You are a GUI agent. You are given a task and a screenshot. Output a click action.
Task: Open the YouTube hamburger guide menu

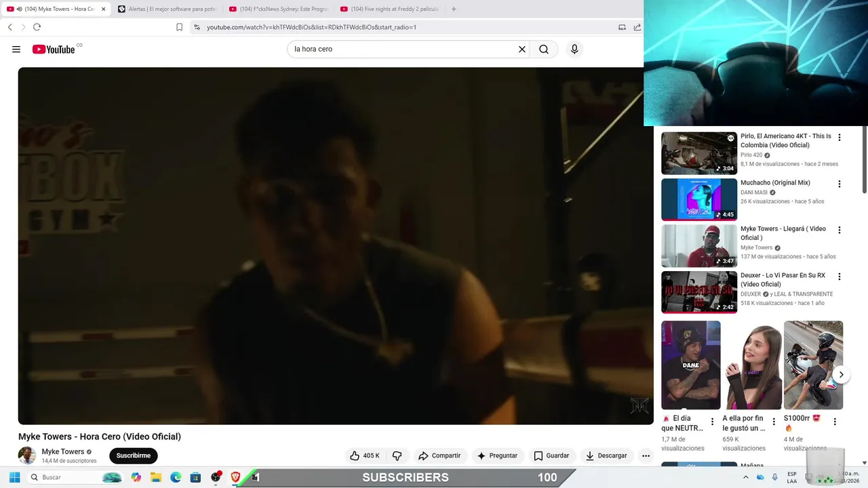tap(16, 49)
